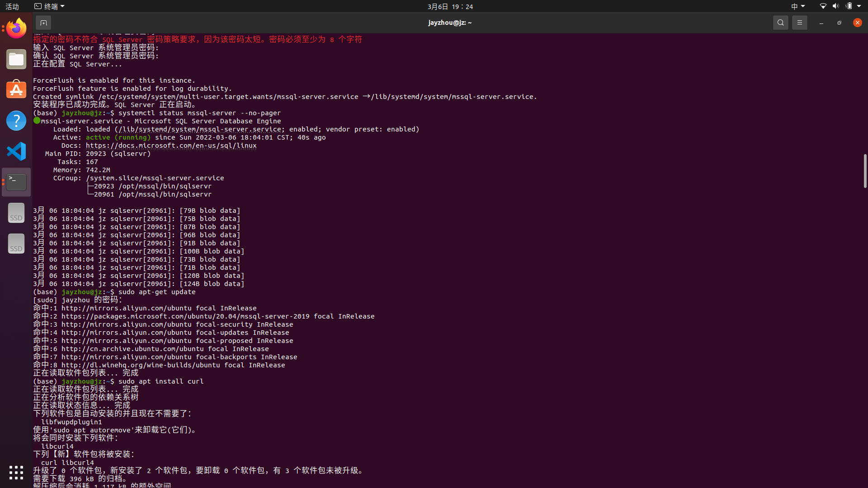
Task: Select the running Terminal dock icon
Action: pyautogui.click(x=16, y=182)
